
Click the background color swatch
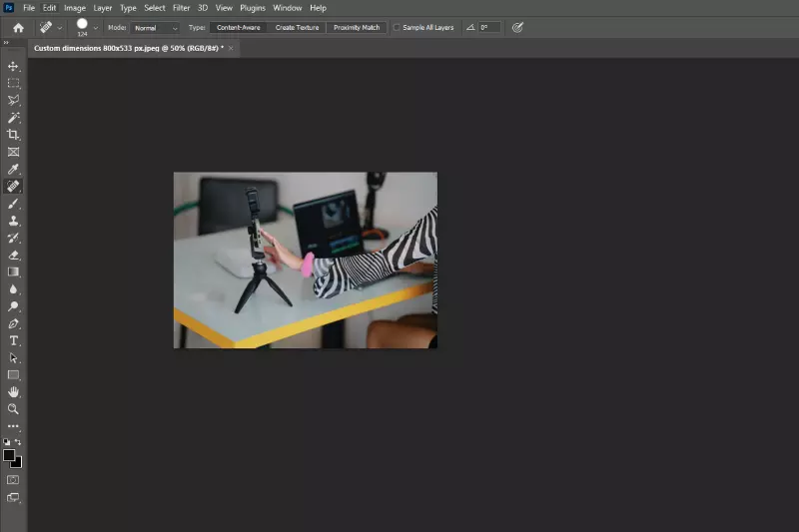(x=18, y=464)
